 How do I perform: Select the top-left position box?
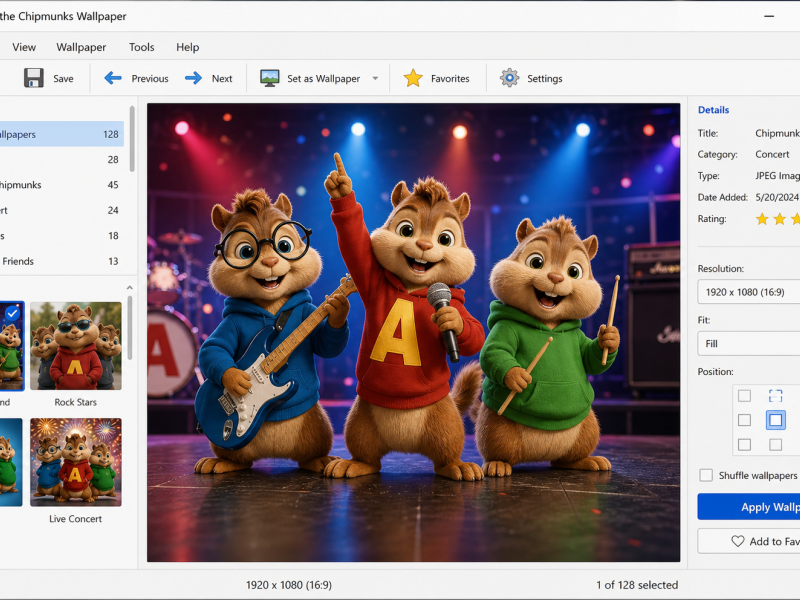click(744, 395)
